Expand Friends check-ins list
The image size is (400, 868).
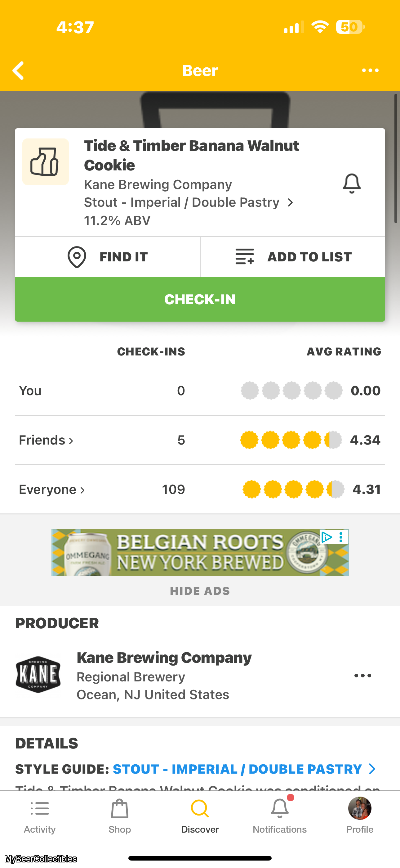pyautogui.click(x=46, y=440)
